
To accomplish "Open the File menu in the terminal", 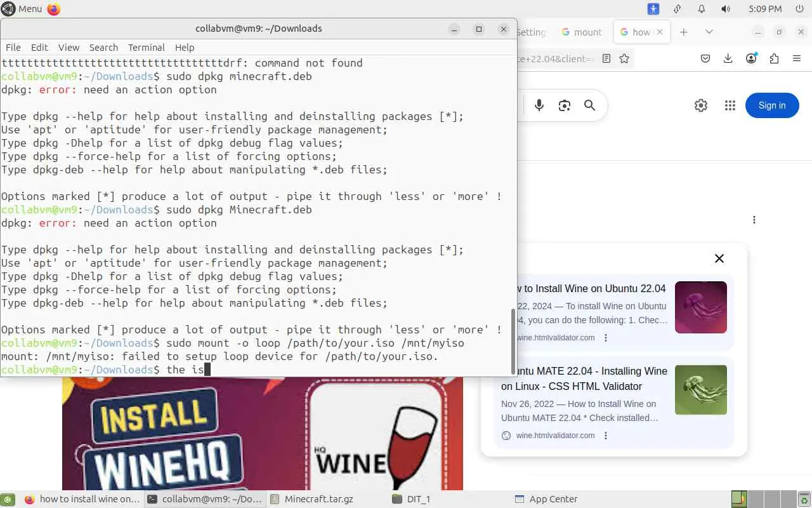I will coord(13,48).
